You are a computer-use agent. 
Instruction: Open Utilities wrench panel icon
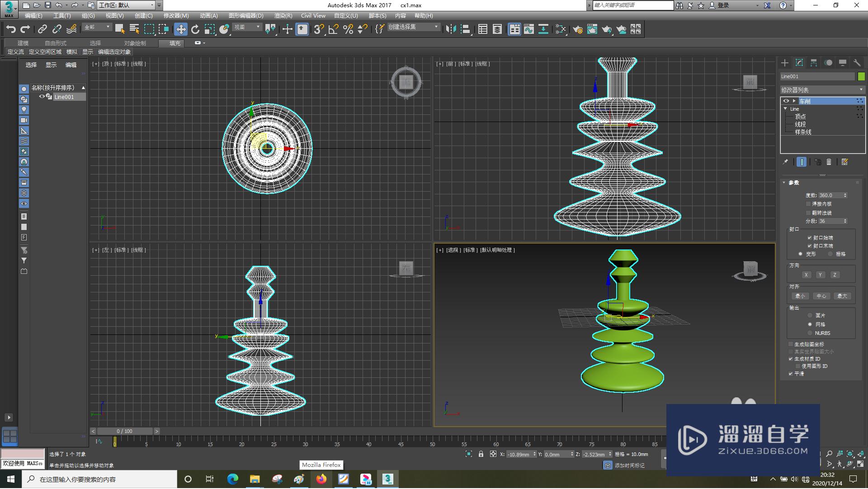tap(857, 63)
